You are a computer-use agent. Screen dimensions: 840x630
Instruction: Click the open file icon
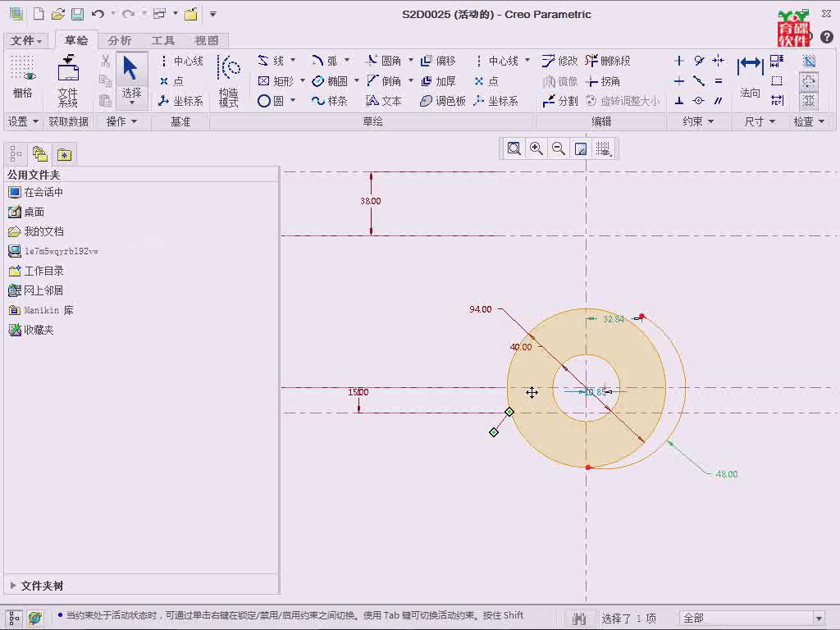(x=58, y=14)
